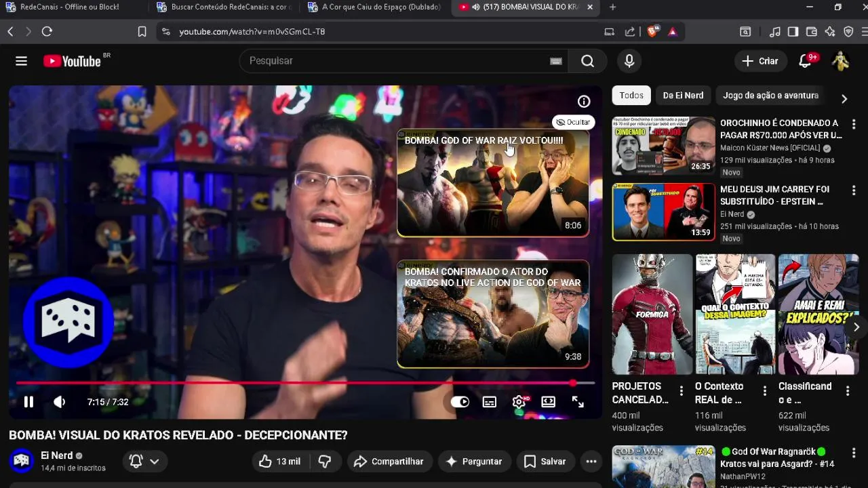Viewport: 868px width, 488px height.
Task: Toggle the autoplay switch
Action: pos(460,402)
